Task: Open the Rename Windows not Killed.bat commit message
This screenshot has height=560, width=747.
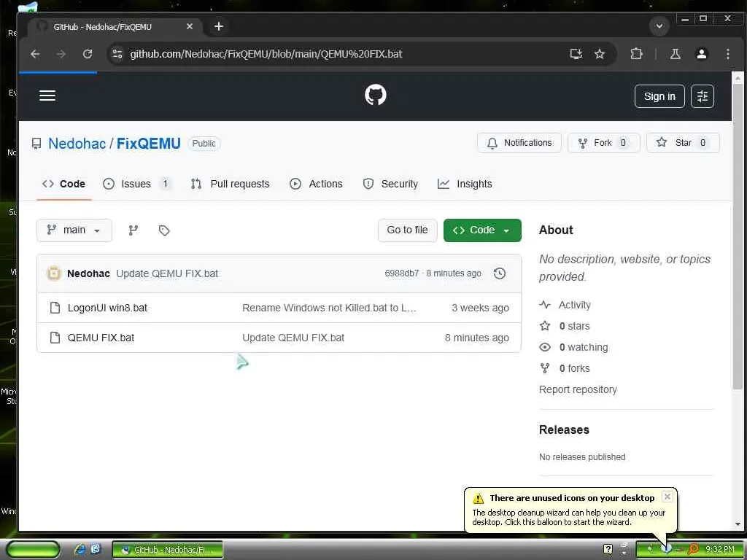Action: pyautogui.click(x=330, y=308)
